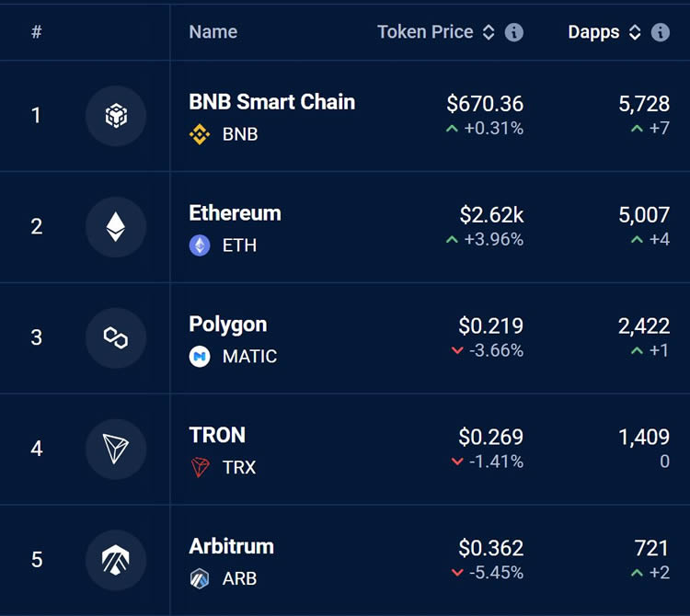Open the Arbitrum chain link
Viewport: 690px width, 616px height.
point(231,546)
